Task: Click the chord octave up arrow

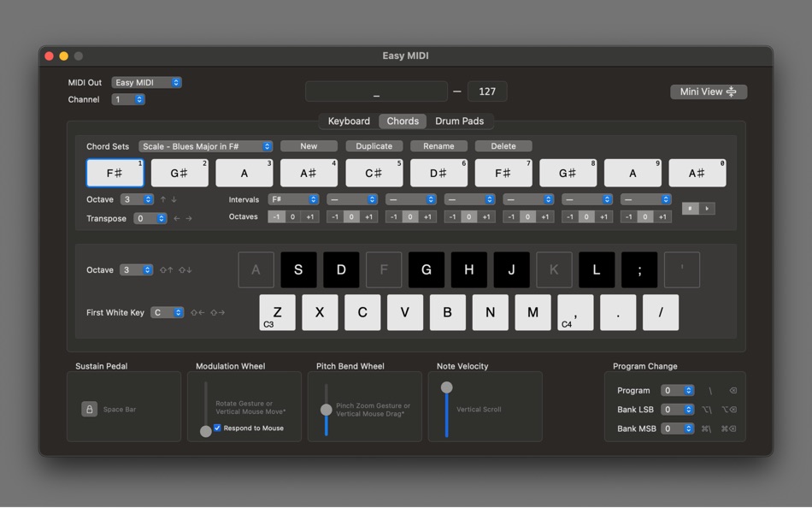Action: tap(163, 199)
